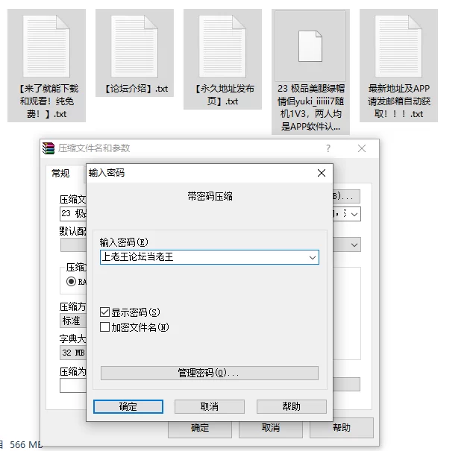This screenshot has width=476, height=451.
Task: Select the 【永久地址发布页】.txt file icon
Action: click(222, 46)
